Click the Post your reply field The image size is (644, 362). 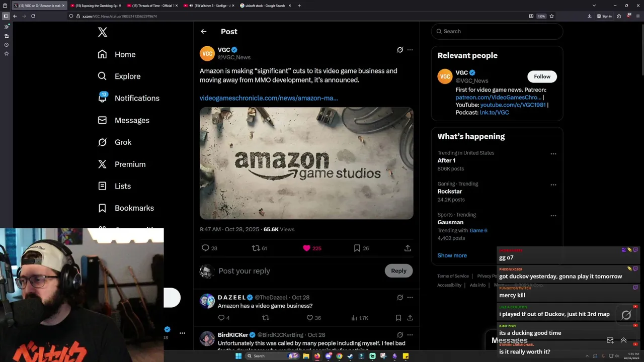[x=299, y=271]
